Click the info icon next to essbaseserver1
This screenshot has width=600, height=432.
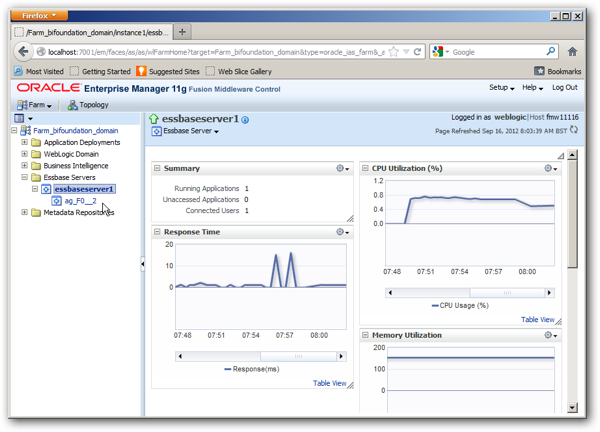pos(245,120)
